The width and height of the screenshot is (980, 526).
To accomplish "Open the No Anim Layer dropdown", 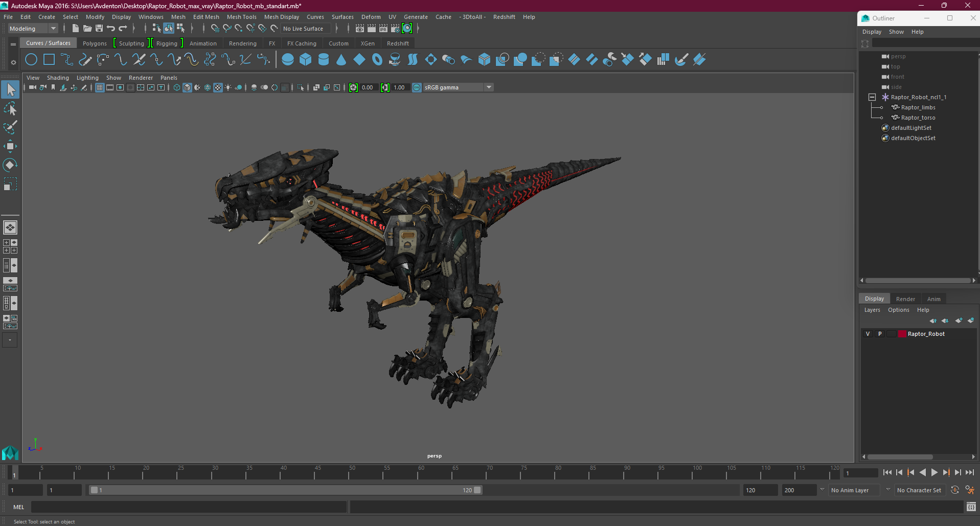I will [854, 490].
